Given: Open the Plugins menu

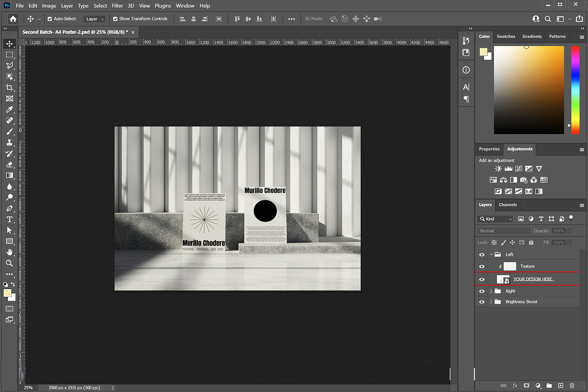Looking at the screenshot, I should point(163,6).
